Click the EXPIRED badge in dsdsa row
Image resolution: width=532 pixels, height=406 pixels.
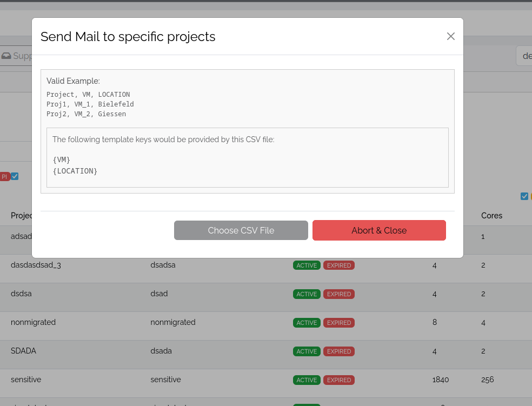(339, 294)
